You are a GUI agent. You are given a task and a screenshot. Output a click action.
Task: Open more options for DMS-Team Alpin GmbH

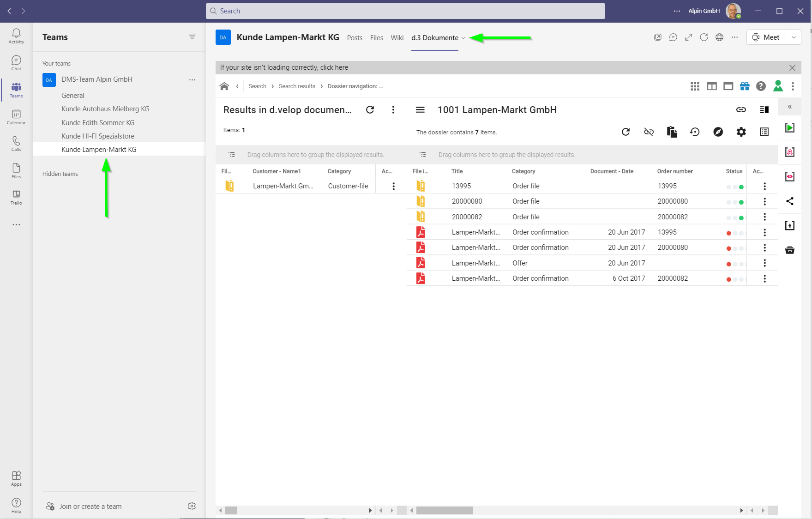(192, 79)
